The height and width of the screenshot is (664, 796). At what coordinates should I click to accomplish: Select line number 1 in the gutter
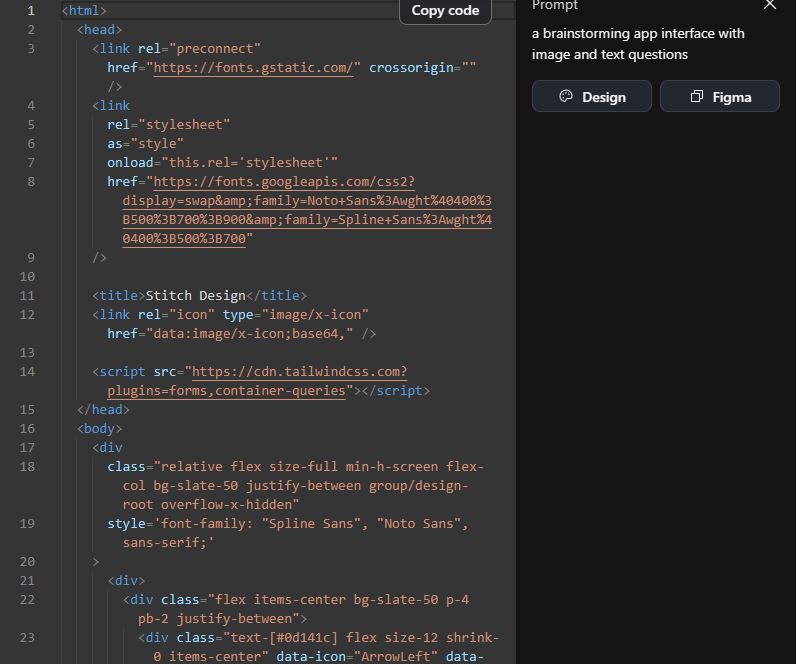pyautogui.click(x=31, y=11)
